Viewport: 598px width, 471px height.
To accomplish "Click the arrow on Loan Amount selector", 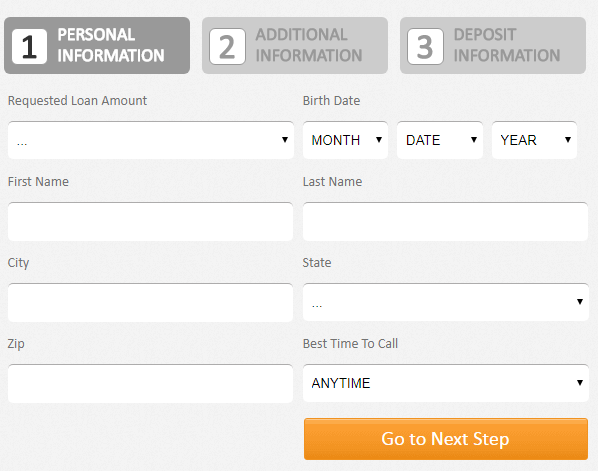I will [285, 140].
